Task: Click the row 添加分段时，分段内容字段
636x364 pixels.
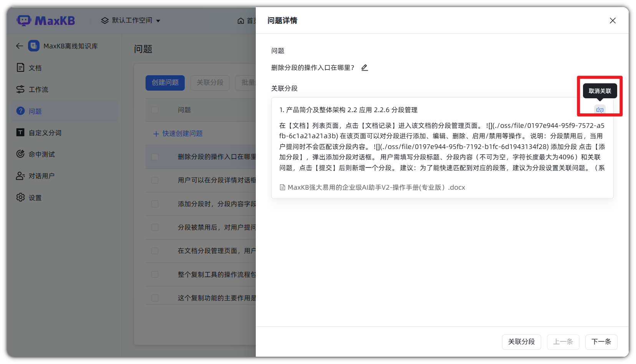Action: 201,204
